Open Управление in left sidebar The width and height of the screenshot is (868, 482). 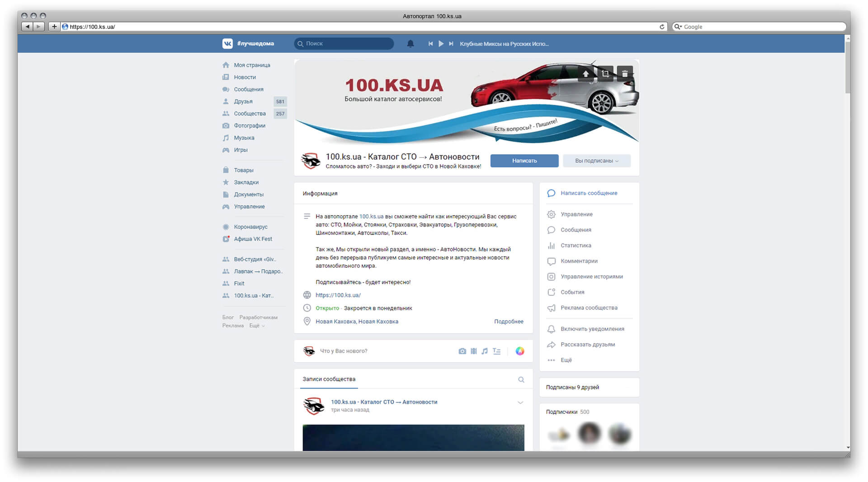pos(249,207)
